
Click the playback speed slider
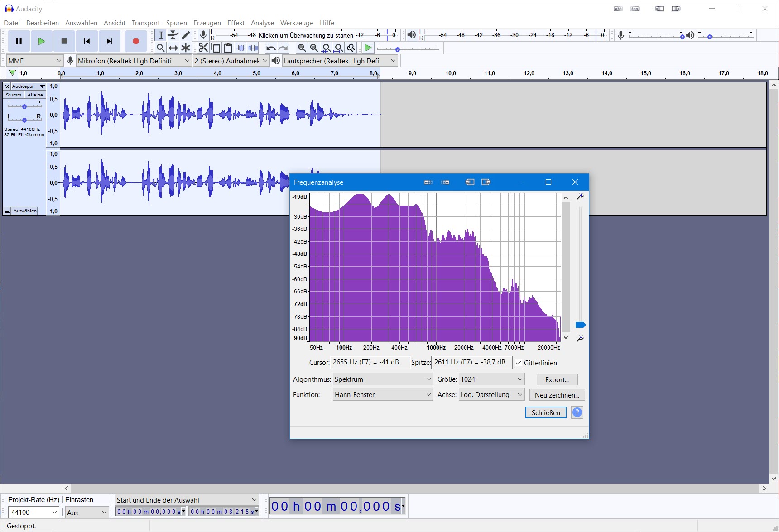[408, 49]
